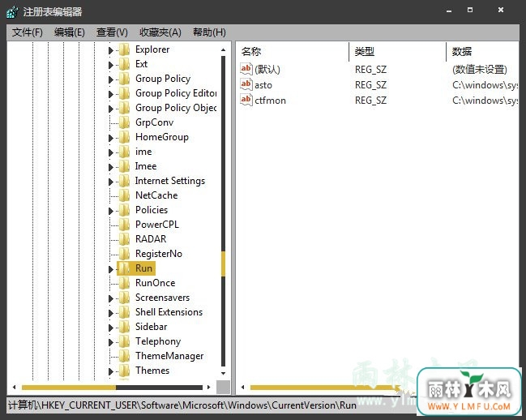This screenshot has height=420, width=526.
Task: Expand the Policies key arrow
Action: [110, 211]
